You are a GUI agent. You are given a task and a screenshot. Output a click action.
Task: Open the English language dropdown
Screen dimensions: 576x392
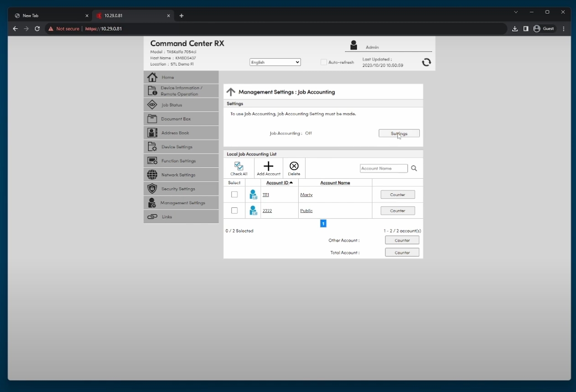275,62
